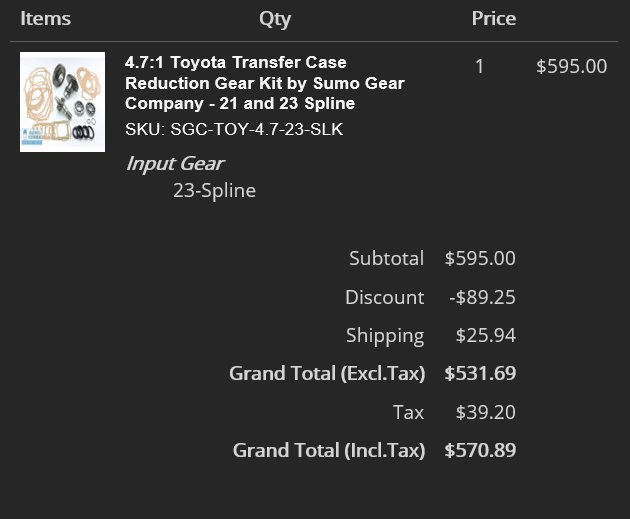The width and height of the screenshot is (630, 519).
Task: Select the discount amount -$89.25
Action: (x=482, y=297)
